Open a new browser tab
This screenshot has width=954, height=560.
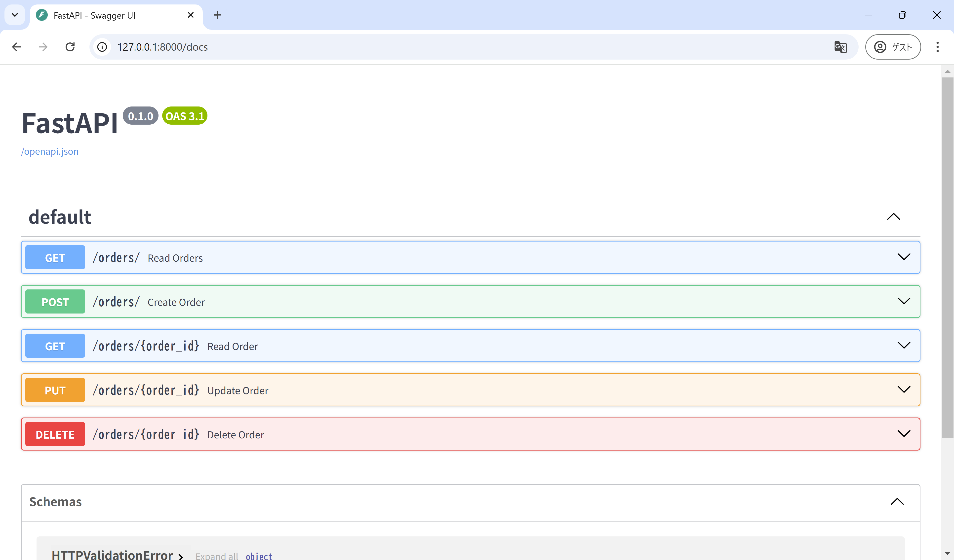coord(218,15)
